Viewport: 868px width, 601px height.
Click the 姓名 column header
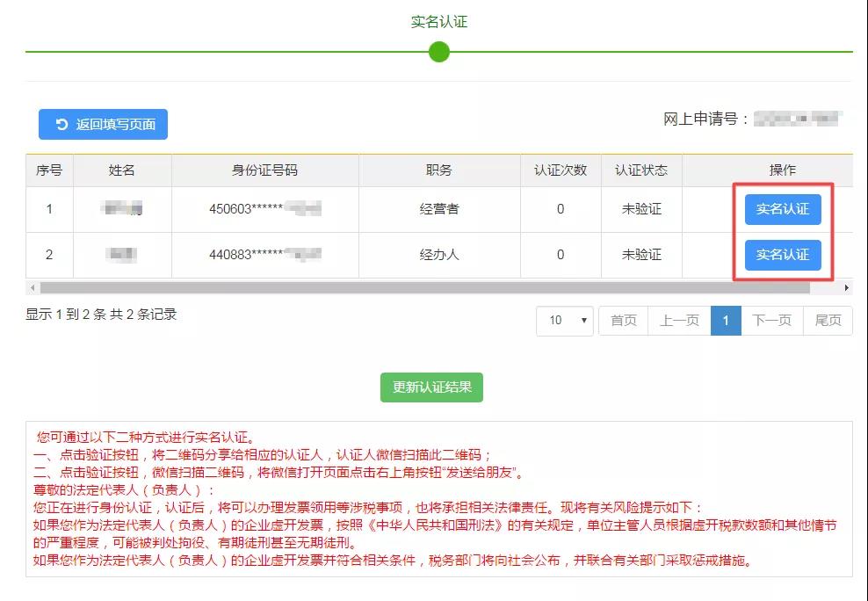(x=122, y=170)
